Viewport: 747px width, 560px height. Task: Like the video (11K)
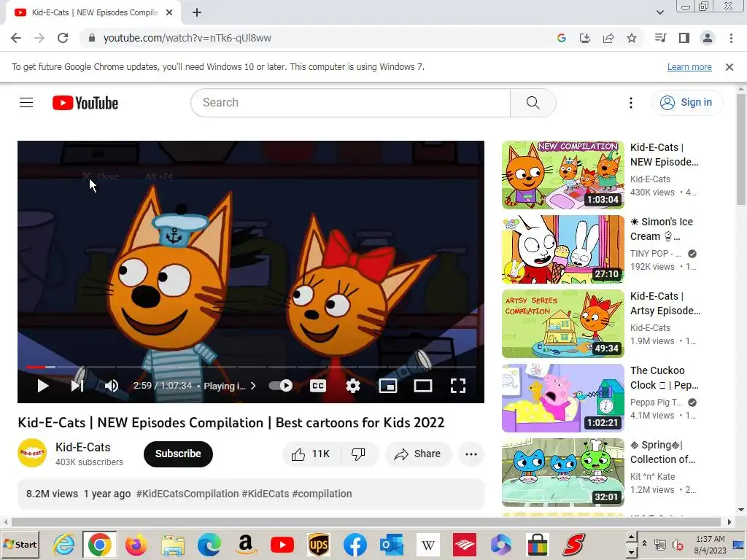[x=311, y=454]
